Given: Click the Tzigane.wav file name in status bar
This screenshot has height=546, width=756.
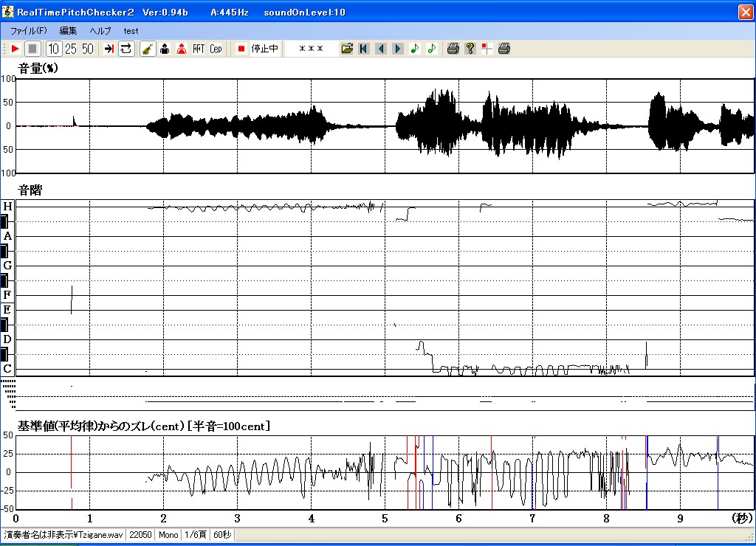Looking at the screenshot, I should [64, 535].
